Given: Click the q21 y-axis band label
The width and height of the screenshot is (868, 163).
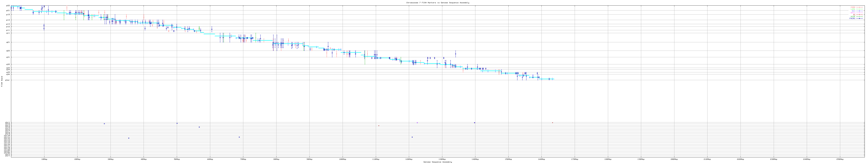Looking at the screenshot, I should [x=8, y=42].
